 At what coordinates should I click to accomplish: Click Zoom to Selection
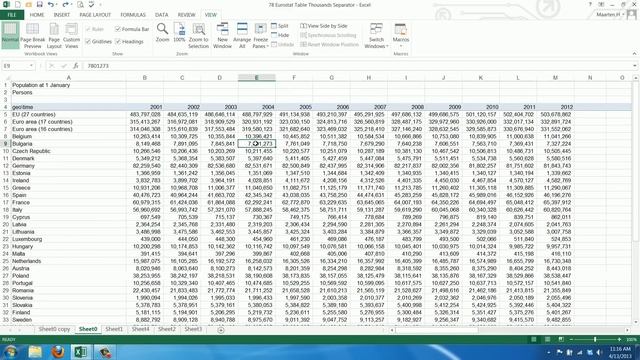pyautogui.click(x=198, y=36)
